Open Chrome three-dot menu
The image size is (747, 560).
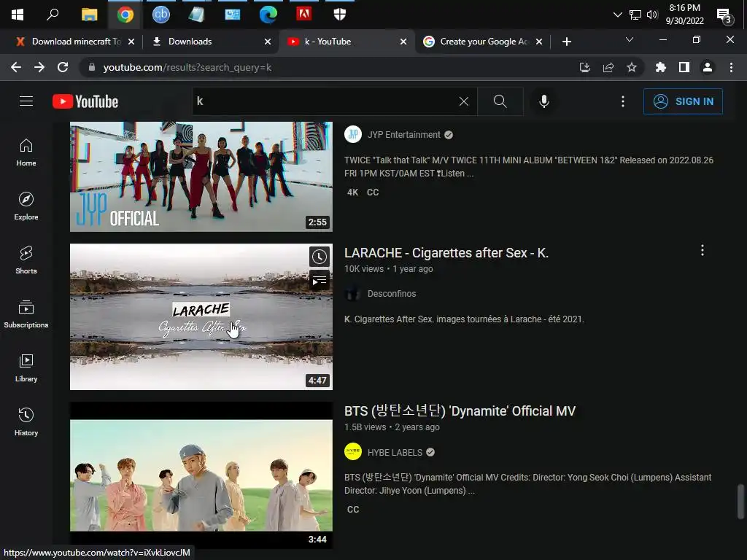coord(731,68)
